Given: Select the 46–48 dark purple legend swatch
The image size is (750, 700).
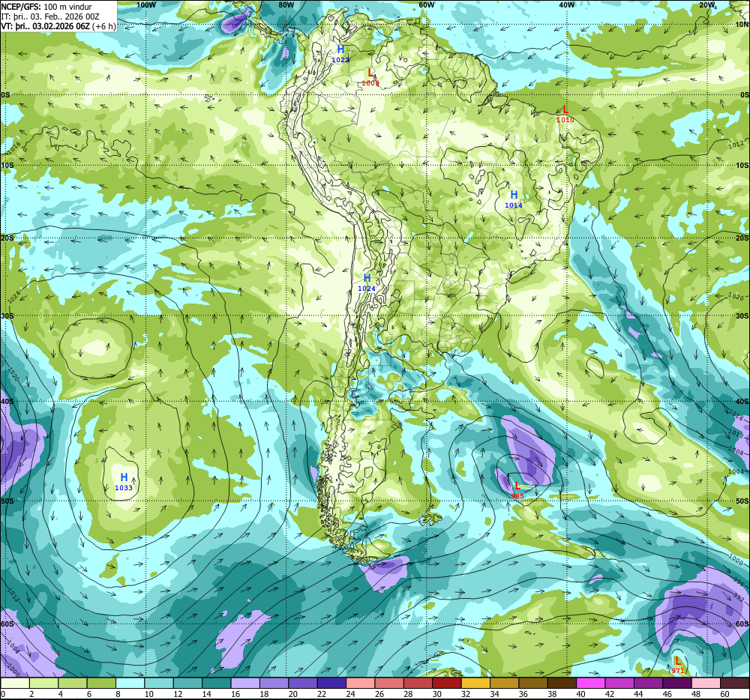Looking at the screenshot, I should click(676, 683).
